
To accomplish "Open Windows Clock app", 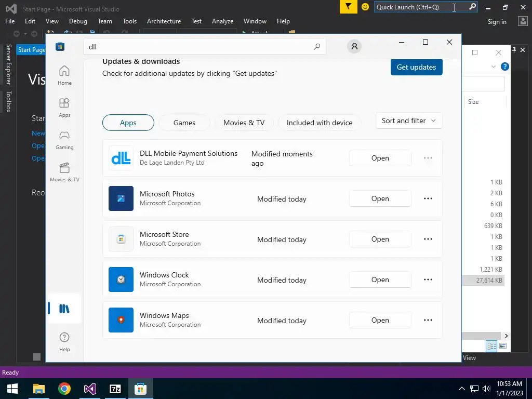I will coord(380,280).
